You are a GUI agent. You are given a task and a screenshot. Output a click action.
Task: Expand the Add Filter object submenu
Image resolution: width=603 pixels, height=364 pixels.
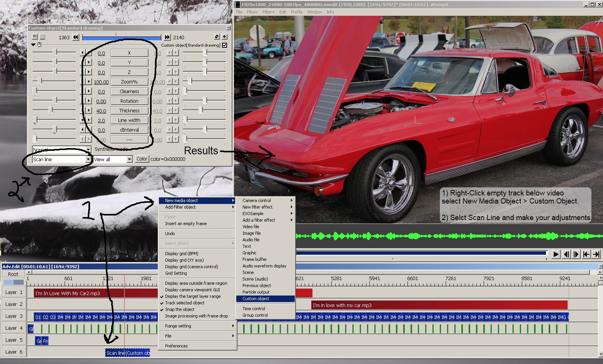(197, 207)
